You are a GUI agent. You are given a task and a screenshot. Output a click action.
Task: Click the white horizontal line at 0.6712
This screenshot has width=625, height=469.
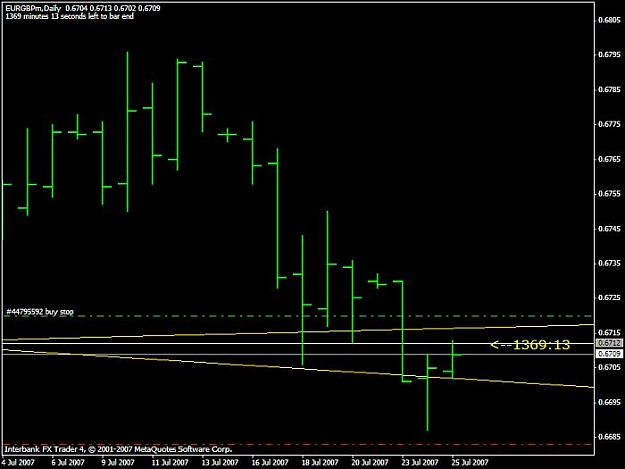[x=298, y=343]
